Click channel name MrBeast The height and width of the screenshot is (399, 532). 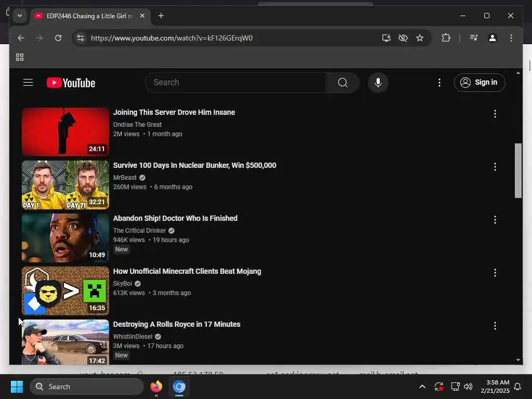[x=125, y=178]
